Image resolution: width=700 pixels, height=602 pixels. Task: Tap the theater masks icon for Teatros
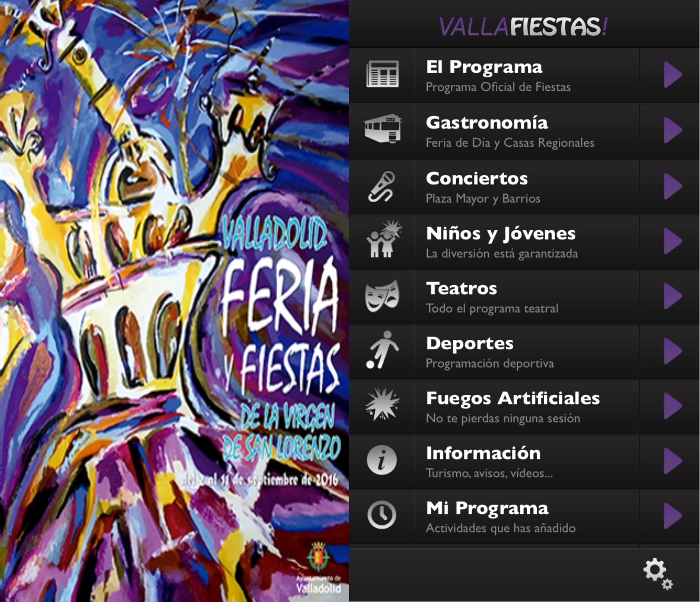point(382,296)
